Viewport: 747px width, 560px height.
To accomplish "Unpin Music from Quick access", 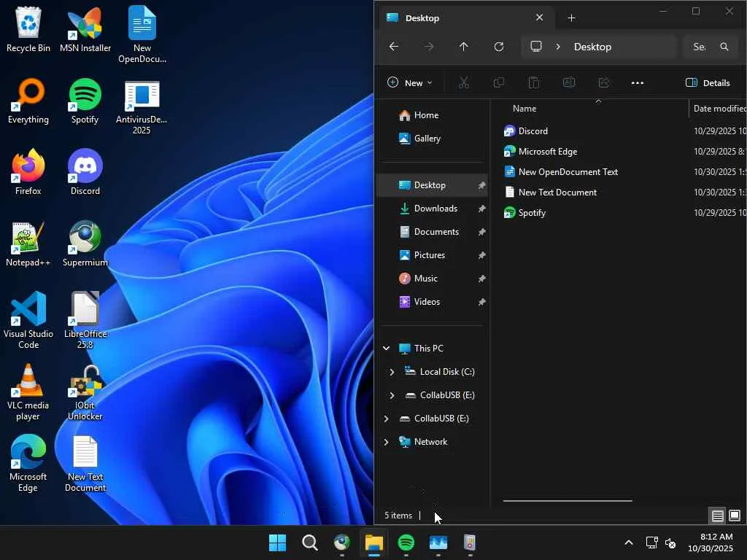I will click(481, 279).
